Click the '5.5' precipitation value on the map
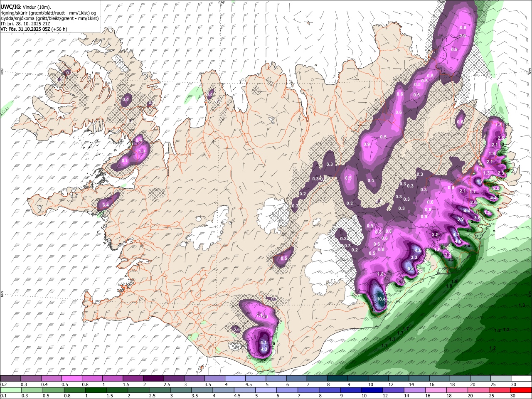 pos(410,269)
